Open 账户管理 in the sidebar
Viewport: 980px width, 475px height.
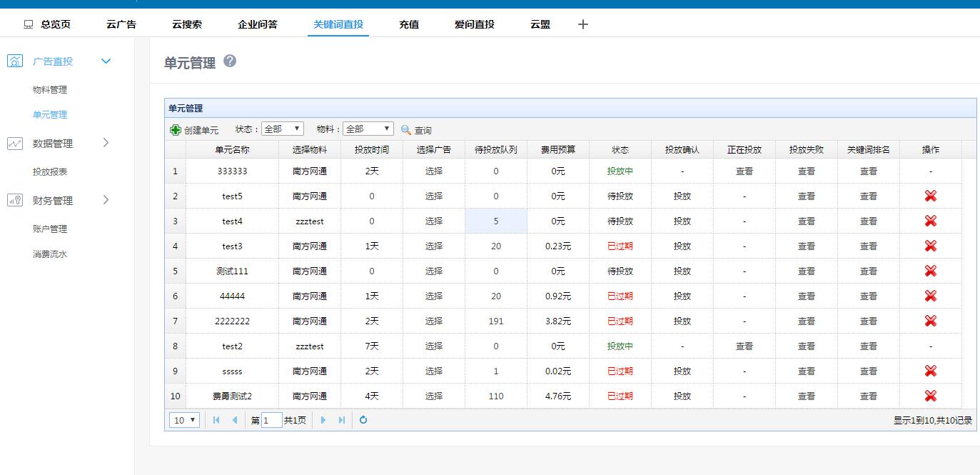pyautogui.click(x=50, y=229)
